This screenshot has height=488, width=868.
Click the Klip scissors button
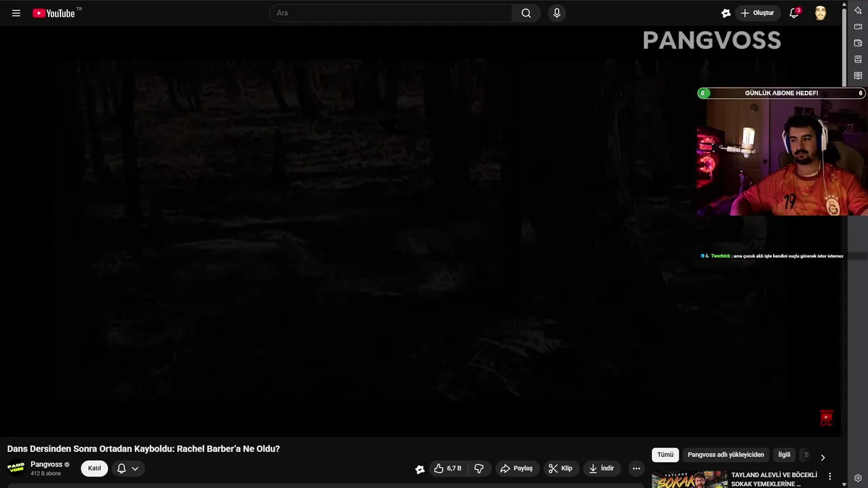tap(560, 468)
